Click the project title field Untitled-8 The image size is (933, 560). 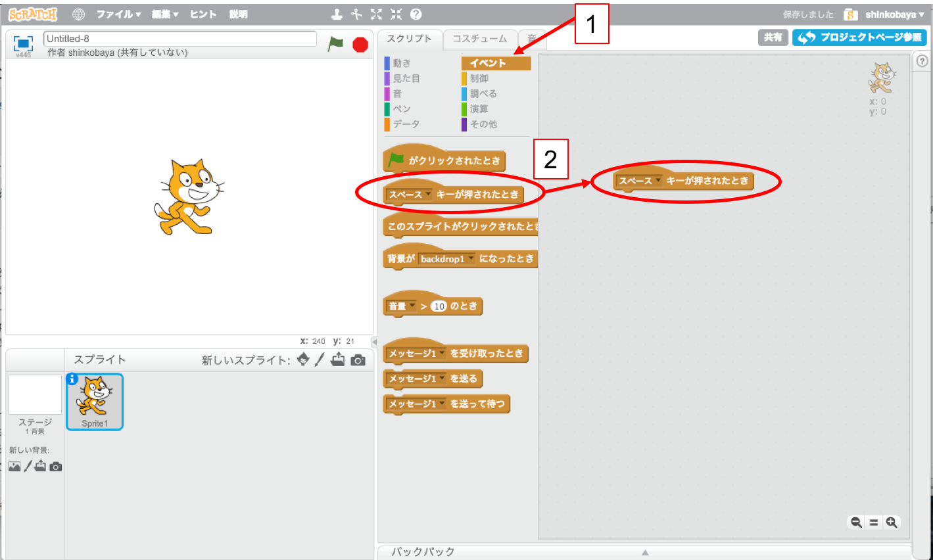(x=180, y=39)
